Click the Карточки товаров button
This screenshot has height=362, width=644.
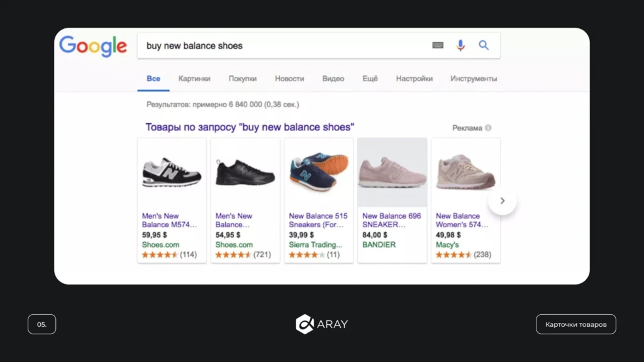576,324
